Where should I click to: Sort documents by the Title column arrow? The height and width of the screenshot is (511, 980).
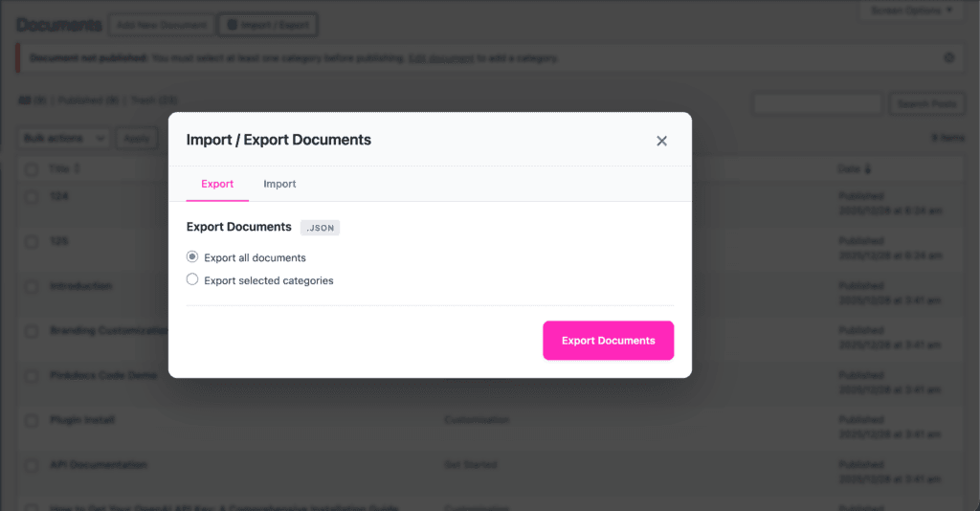pyautogui.click(x=78, y=169)
